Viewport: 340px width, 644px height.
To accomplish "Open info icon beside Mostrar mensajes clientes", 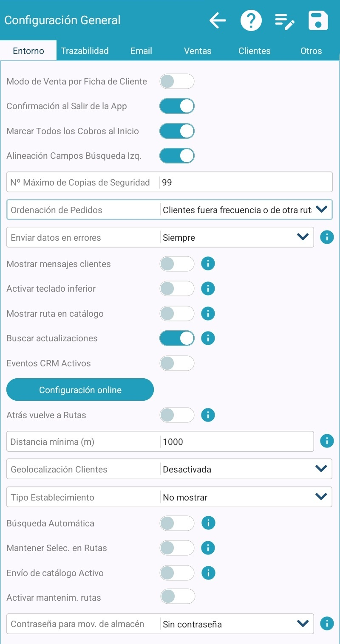I will pos(208,264).
